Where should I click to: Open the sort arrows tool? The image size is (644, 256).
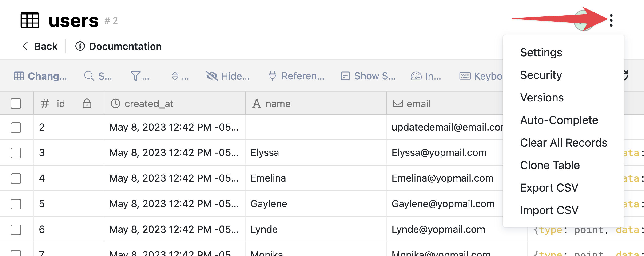(175, 76)
